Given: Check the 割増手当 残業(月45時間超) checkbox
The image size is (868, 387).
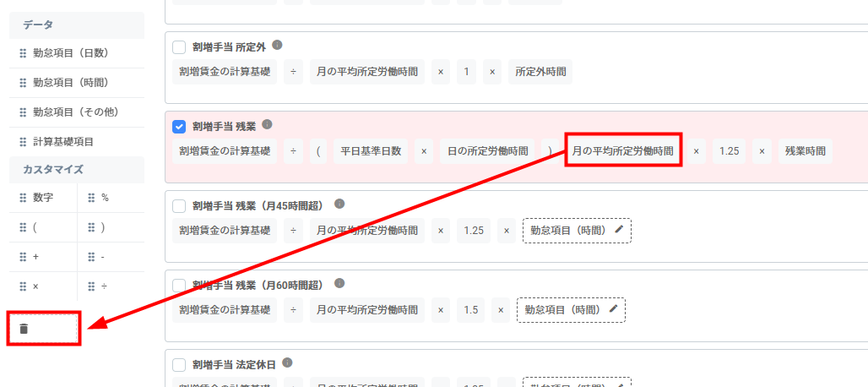Looking at the screenshot, I should tap(179, 206).
